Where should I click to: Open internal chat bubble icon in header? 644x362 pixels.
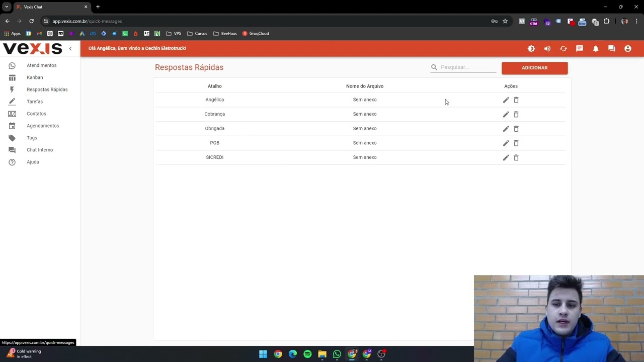pos(612,49)
